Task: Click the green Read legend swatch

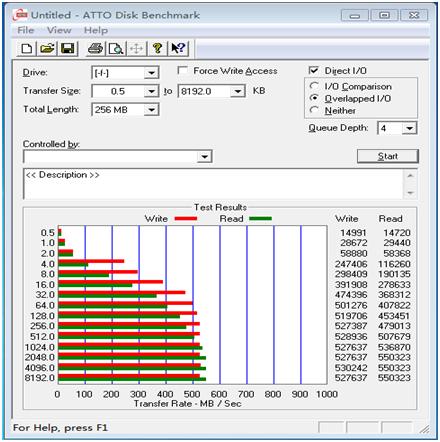Action: pyautogui.click(x=260, y=219)
